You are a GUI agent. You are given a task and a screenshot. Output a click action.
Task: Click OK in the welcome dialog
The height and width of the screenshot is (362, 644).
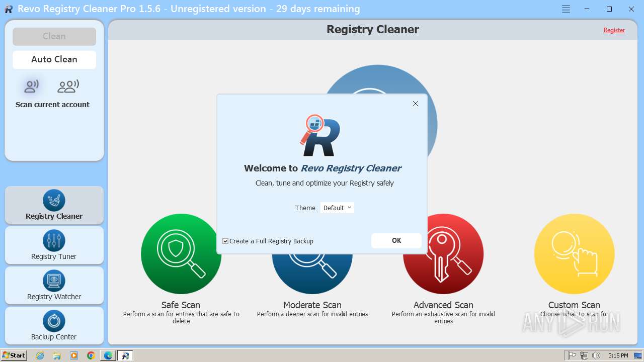(x=396, y=240)
